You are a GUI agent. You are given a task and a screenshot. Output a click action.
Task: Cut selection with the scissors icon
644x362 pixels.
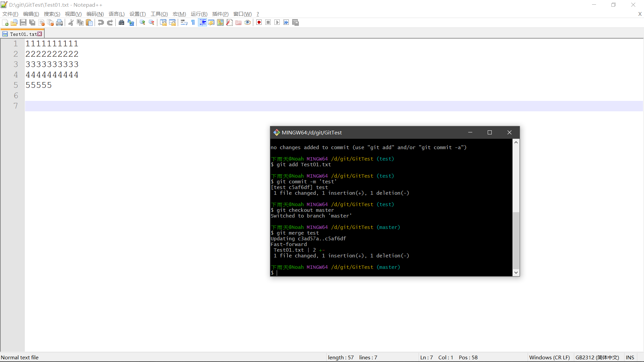tap(71, 22)
